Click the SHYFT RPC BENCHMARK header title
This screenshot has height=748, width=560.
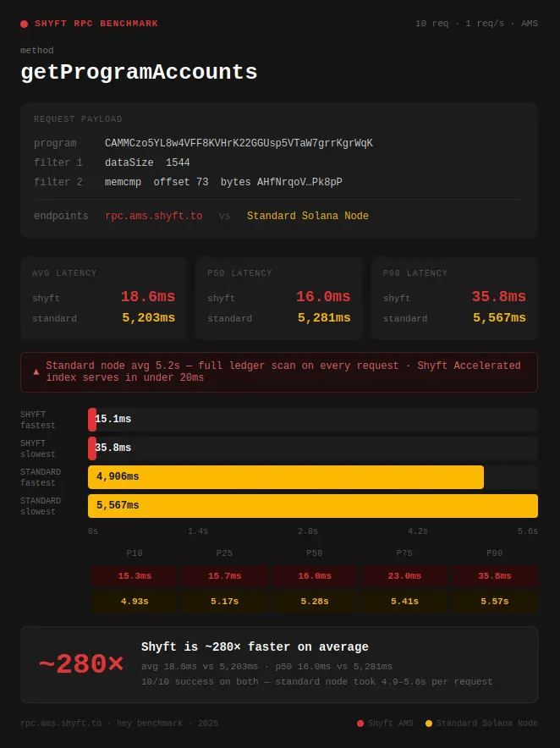pyautogui.click(x=96, y=24)
